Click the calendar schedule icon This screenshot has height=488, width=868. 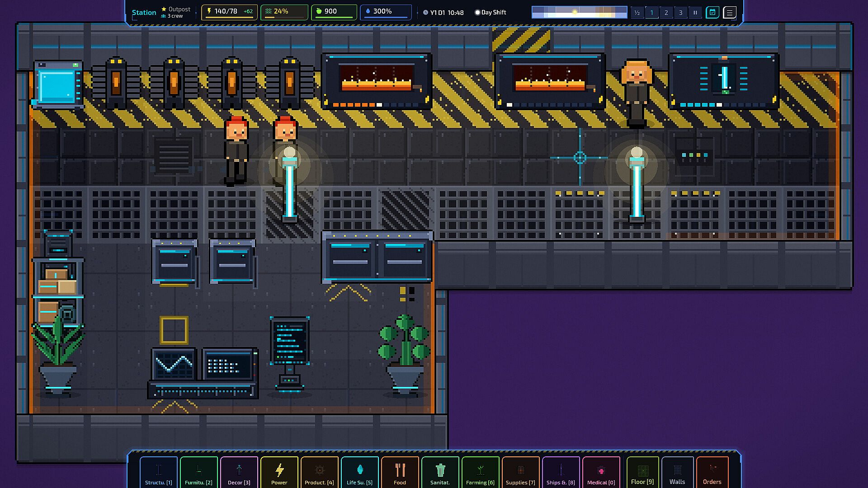712,12
